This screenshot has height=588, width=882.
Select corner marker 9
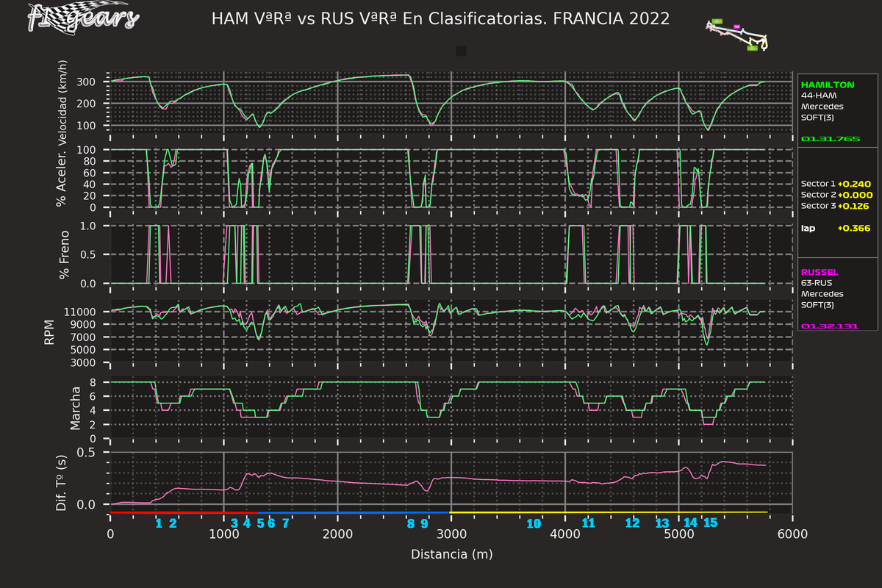pos(424,523)
